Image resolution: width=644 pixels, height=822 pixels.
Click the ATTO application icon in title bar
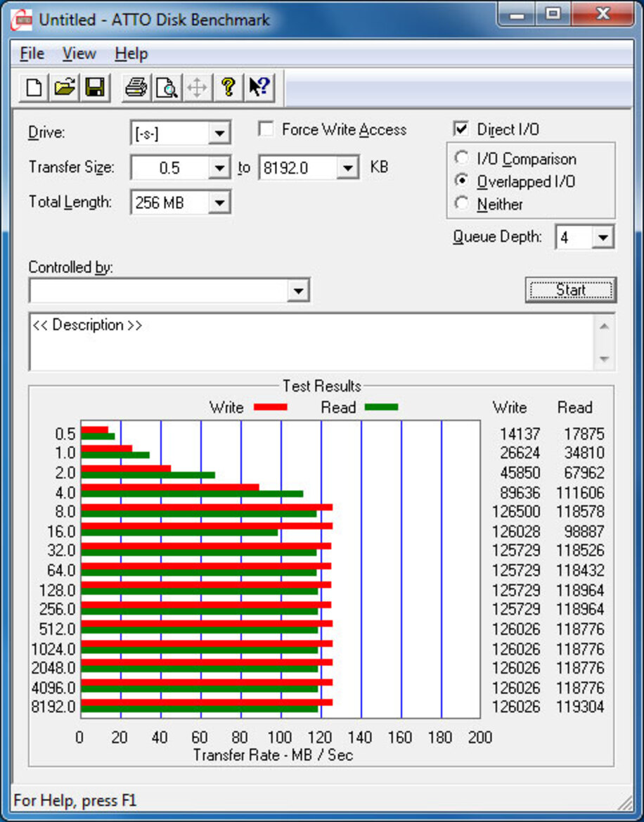(22, 21)
